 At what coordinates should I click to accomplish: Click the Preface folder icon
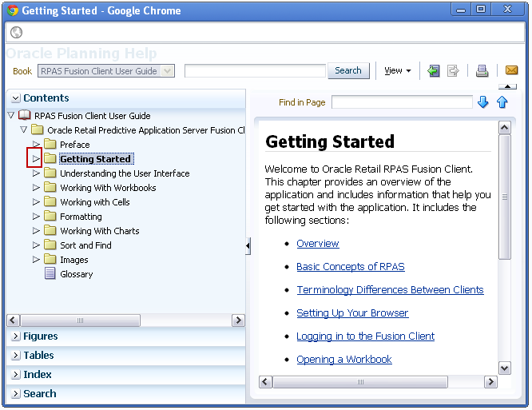coord(50,144)
